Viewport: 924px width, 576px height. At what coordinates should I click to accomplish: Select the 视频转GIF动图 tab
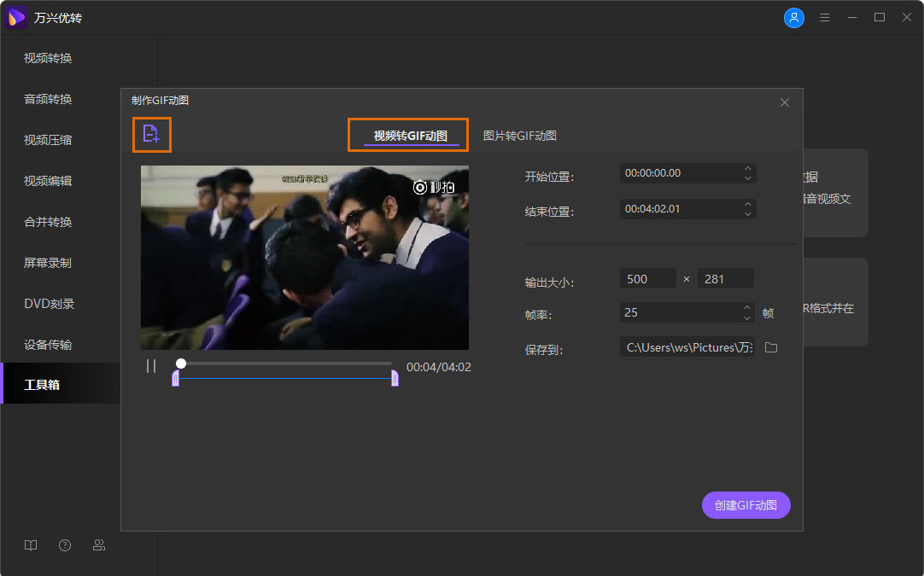[410, 136]
